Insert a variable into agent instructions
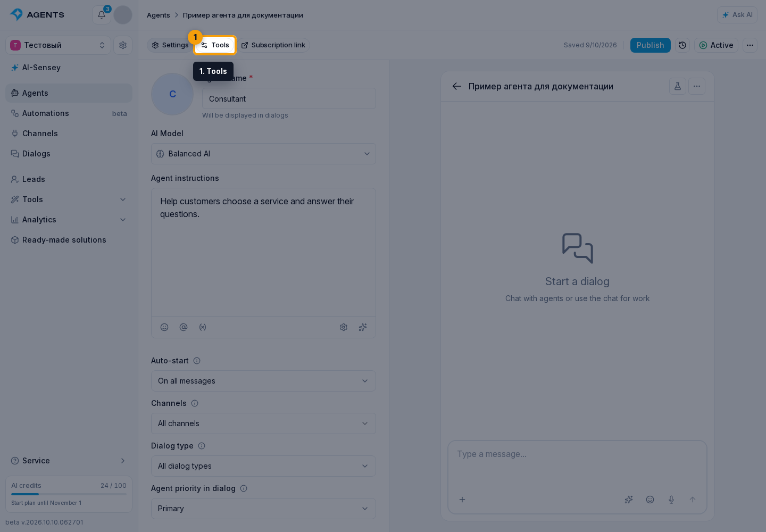 pyautogui.click(x=203, y=327)
